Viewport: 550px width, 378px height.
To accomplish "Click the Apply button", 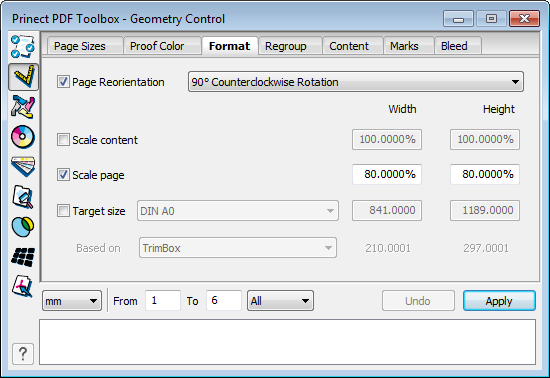I will coord(499,301).
